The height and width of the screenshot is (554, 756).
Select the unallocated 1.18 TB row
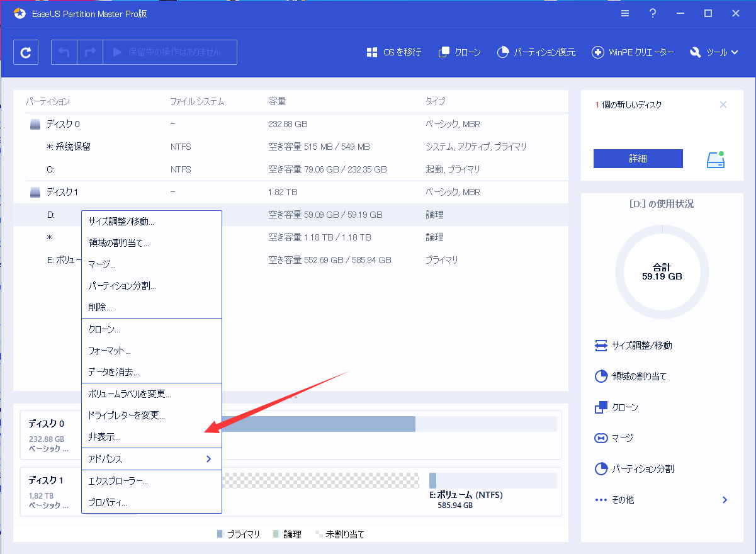pyautogui.click(x=290, y=237)
